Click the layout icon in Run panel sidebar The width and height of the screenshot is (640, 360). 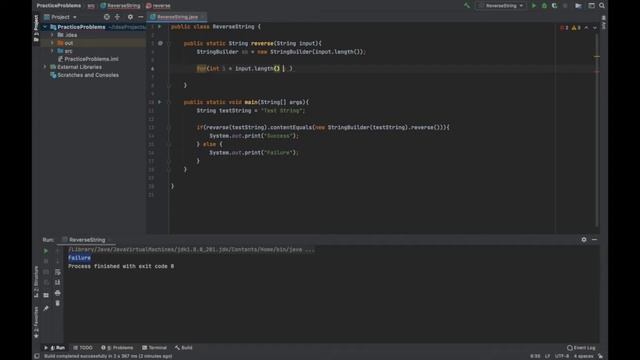click(x=46, y=295)
